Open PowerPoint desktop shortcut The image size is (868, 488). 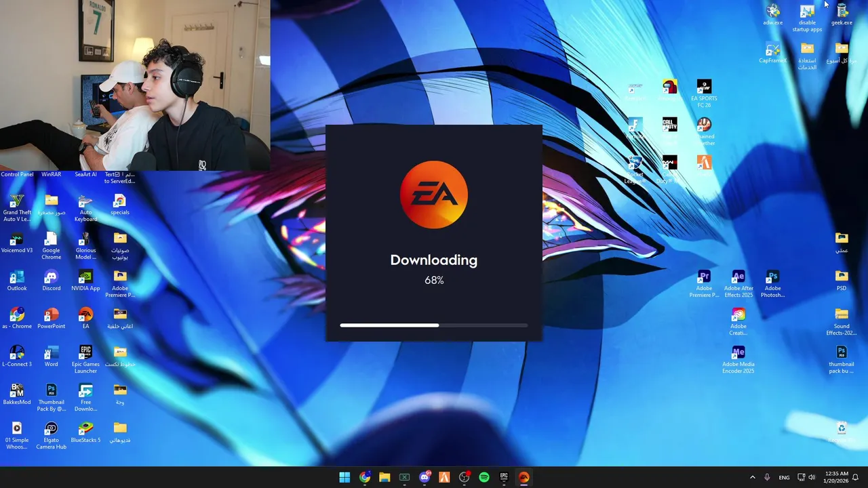click(x=52, y=319)
